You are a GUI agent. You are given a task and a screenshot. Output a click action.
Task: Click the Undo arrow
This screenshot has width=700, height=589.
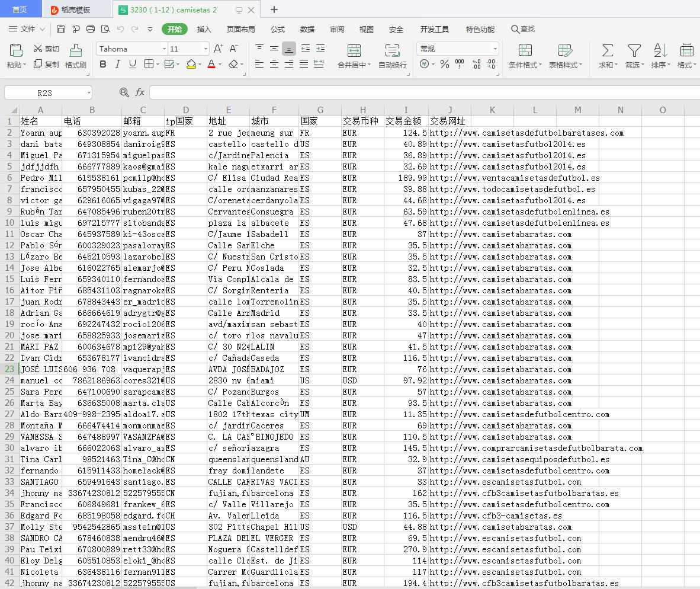tap(120, 29)
